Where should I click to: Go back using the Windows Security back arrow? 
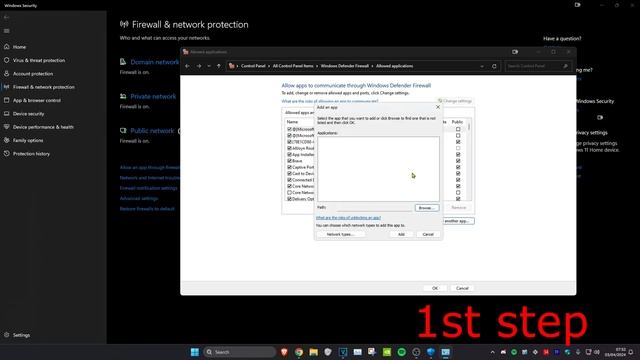pyautogui.click(x=6, y=17)
